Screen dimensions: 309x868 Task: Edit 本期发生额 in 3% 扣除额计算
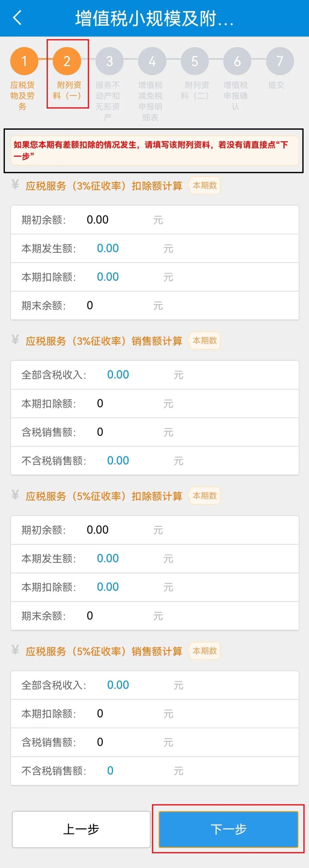[x=108, y=248]
